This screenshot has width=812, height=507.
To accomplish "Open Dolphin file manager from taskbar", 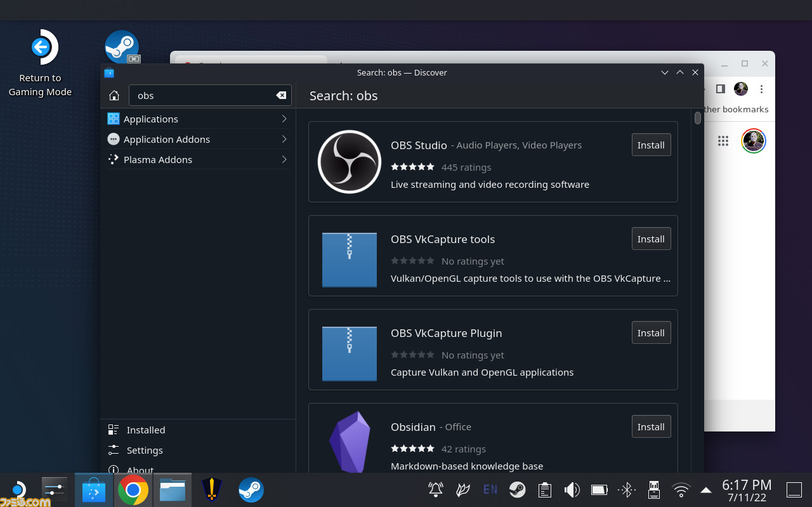I will 173,490.
